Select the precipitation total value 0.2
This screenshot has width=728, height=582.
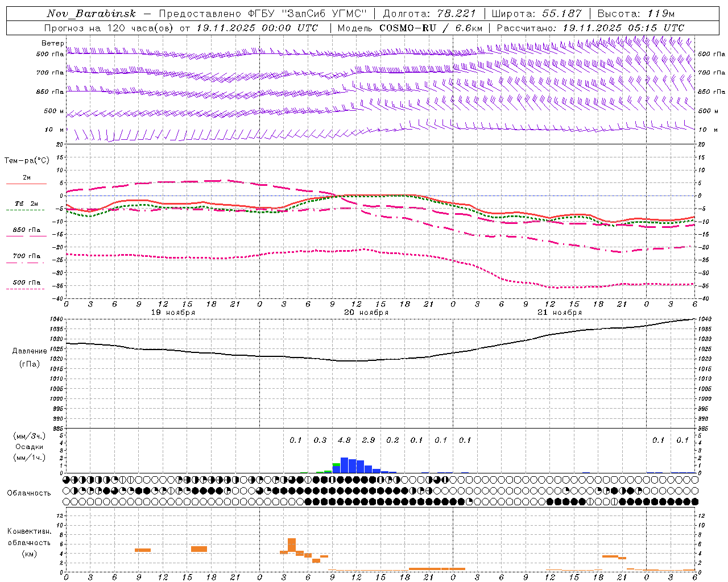tap(392, 440)
